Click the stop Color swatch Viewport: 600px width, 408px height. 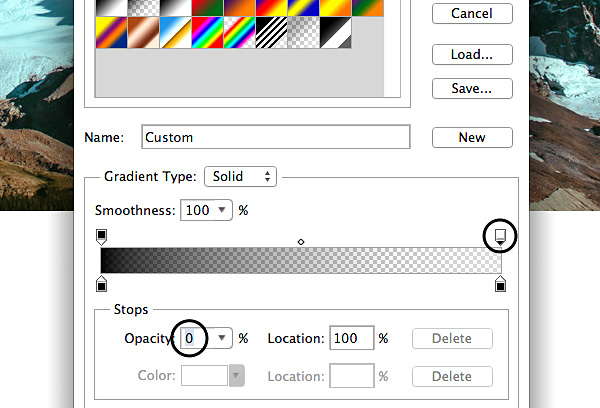click(x=204, y=376)
